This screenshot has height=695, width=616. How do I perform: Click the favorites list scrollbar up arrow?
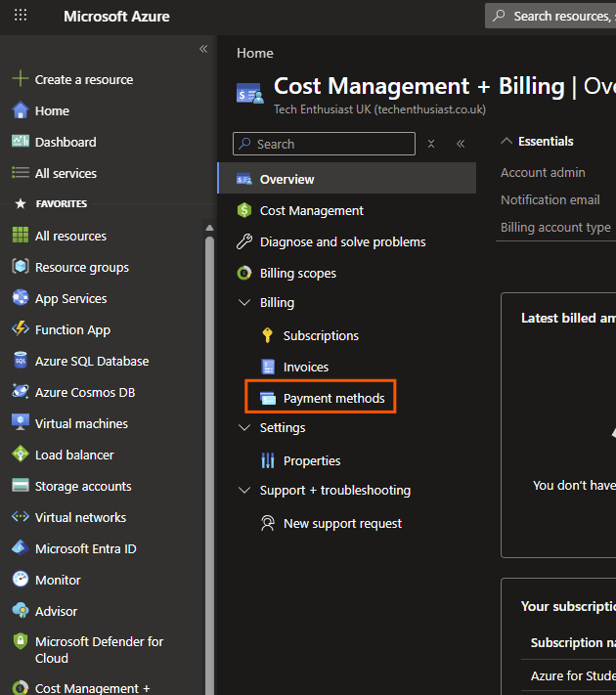click(210, 228)
